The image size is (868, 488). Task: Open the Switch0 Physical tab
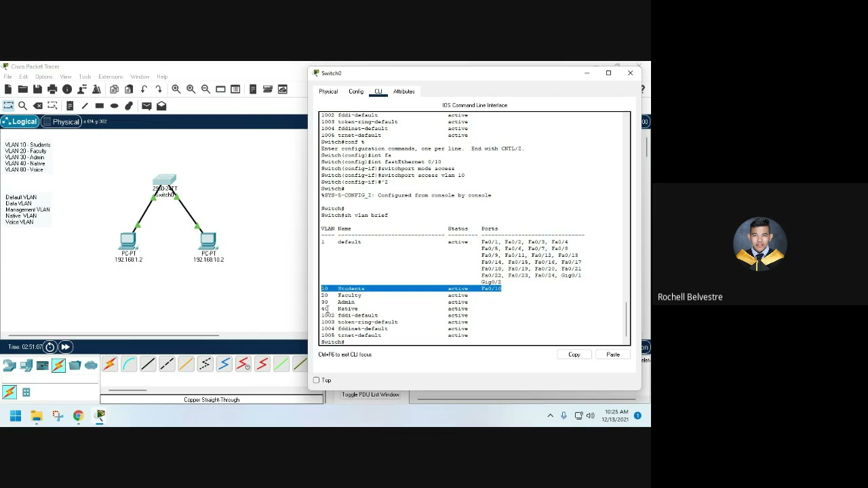[x=328, y=91]
